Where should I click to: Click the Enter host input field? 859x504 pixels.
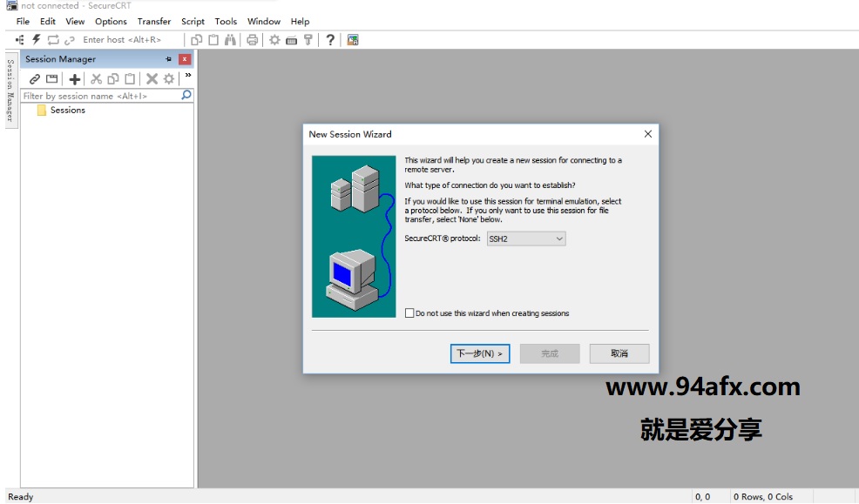point(131,39)
